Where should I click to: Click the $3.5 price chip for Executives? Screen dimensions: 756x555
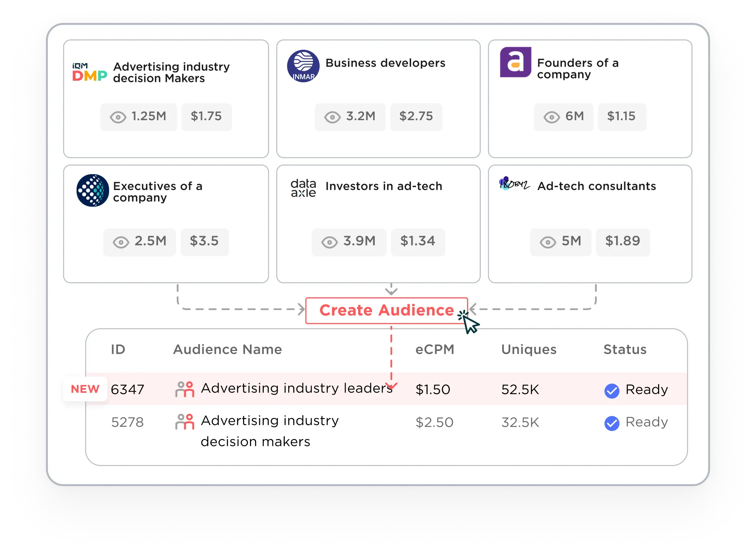pos(204,241)
